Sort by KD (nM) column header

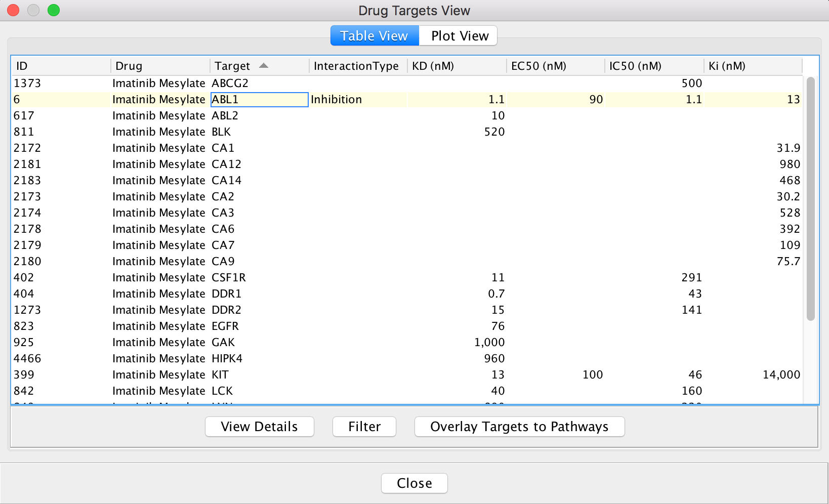point(457,66)
